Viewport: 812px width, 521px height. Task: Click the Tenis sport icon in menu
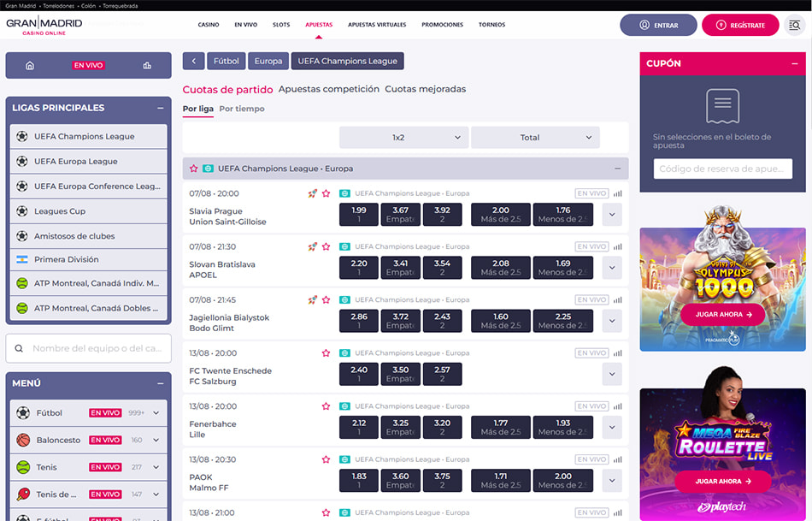pos(23,467)
